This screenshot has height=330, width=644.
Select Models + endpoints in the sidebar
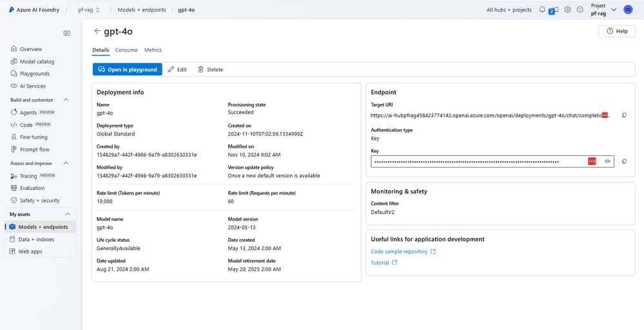pos(40,227)
